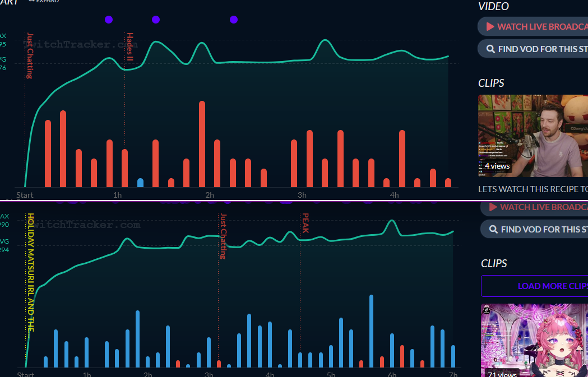Open the clip thumbnail showing 4 views
This screenshot has width=588, height=377.
[533, 136]
